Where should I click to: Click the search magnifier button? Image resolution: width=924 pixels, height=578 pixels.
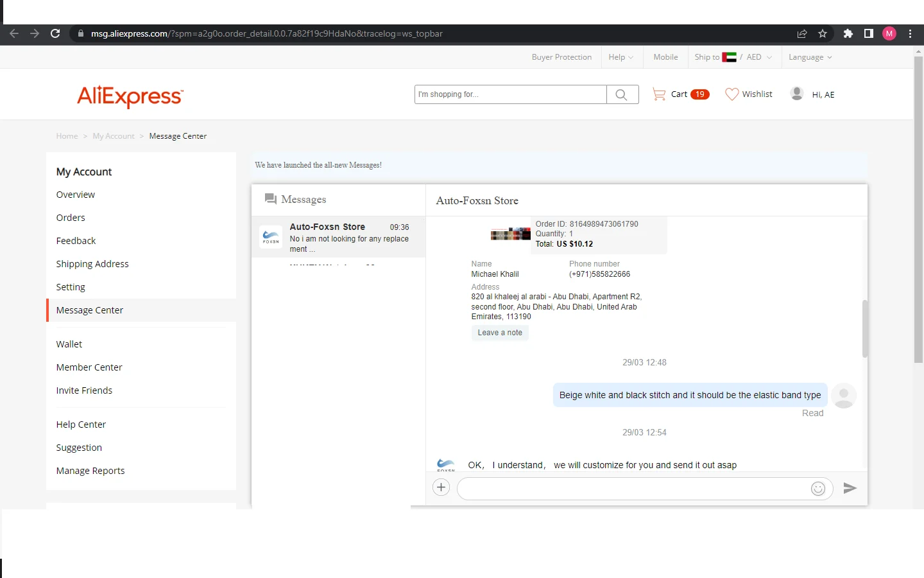622,94
